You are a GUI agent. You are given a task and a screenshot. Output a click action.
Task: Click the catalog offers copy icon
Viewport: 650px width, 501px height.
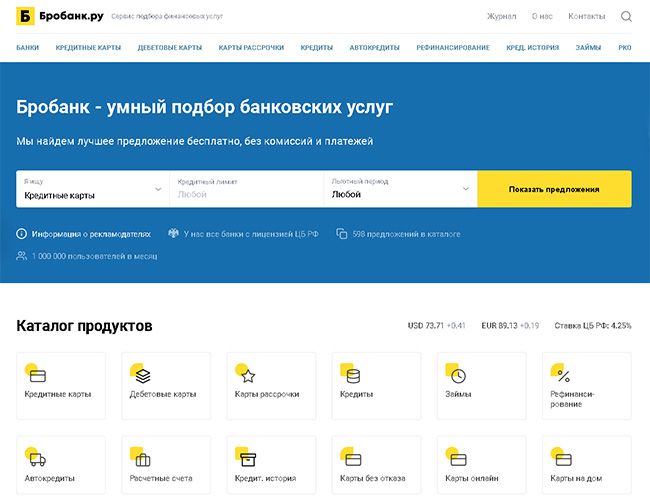[x=342, y=234]
